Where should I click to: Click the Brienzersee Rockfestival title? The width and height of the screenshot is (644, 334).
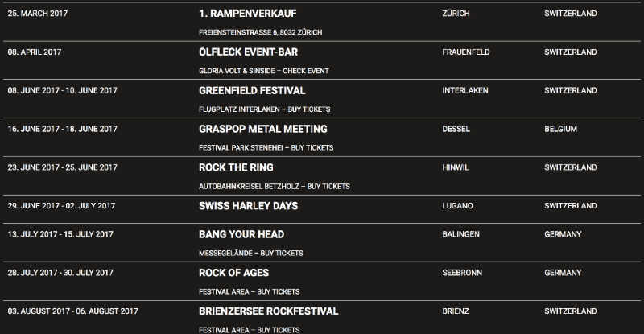tap(268, 311)
